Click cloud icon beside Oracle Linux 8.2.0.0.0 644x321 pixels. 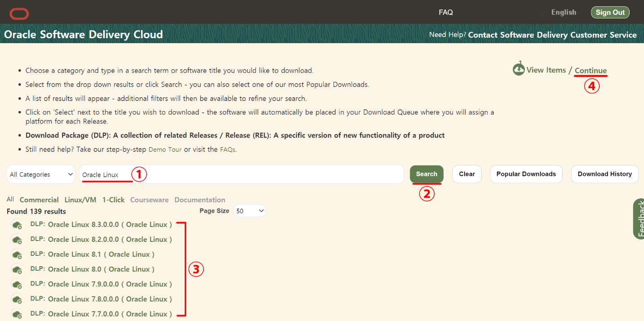[x=17, y=240]
